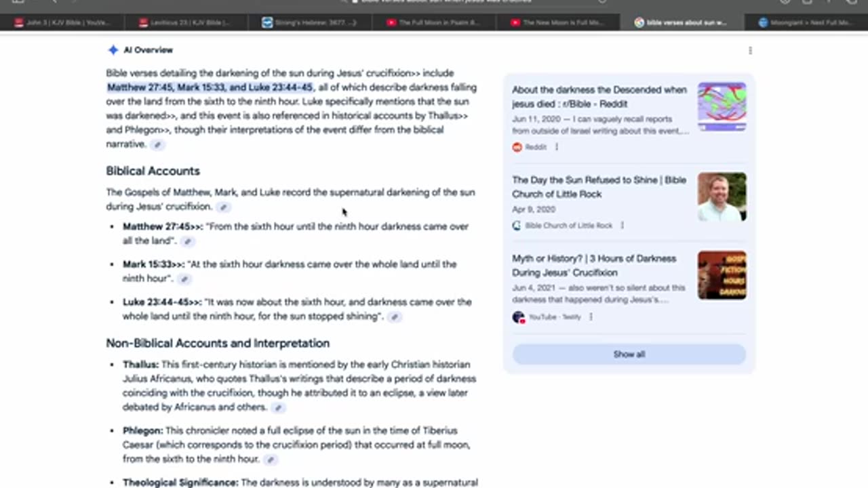Click the bold 'Phlegon:' bullet label
The width and height of the screenshot is (868, 488).
(x=142, y=430)
